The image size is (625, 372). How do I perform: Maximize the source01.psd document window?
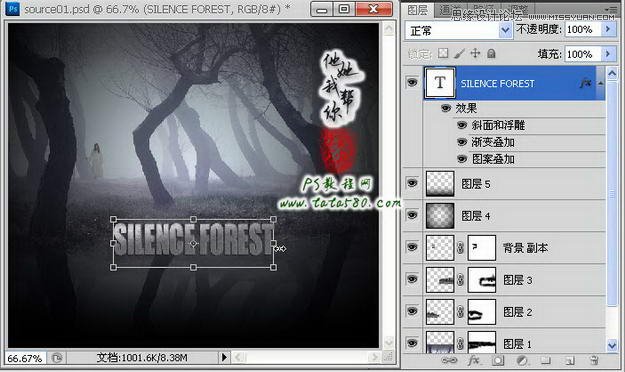[344, 9]
